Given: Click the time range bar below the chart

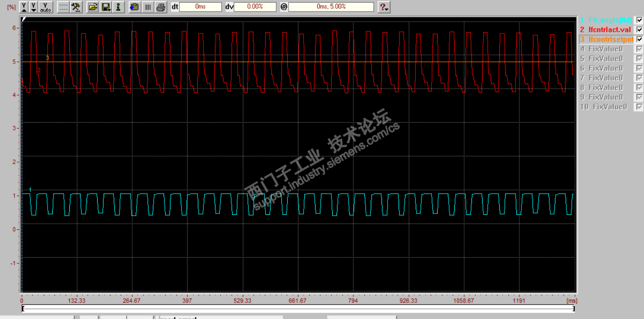Looking at the screenshot, I should point(298,308).
